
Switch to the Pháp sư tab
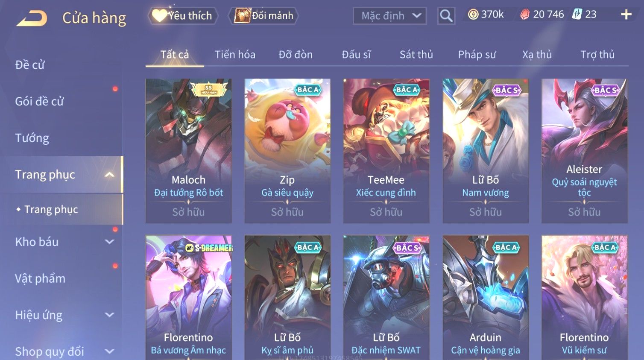477,55
